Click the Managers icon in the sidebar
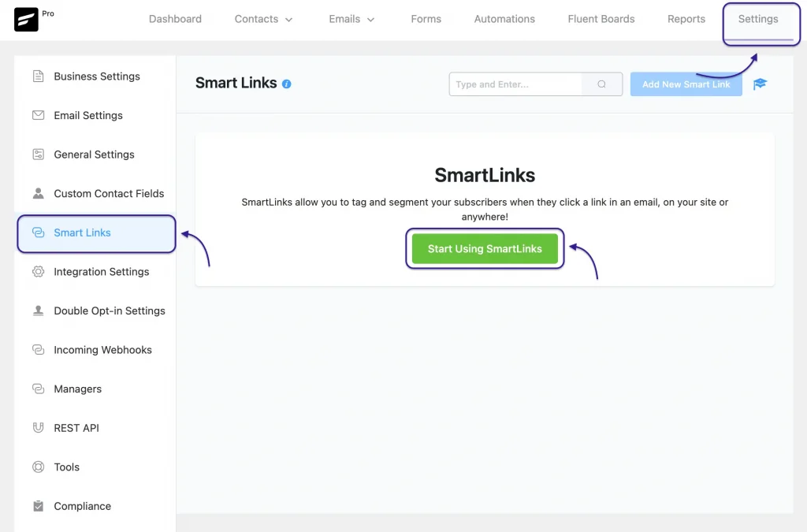 [37, 388]
